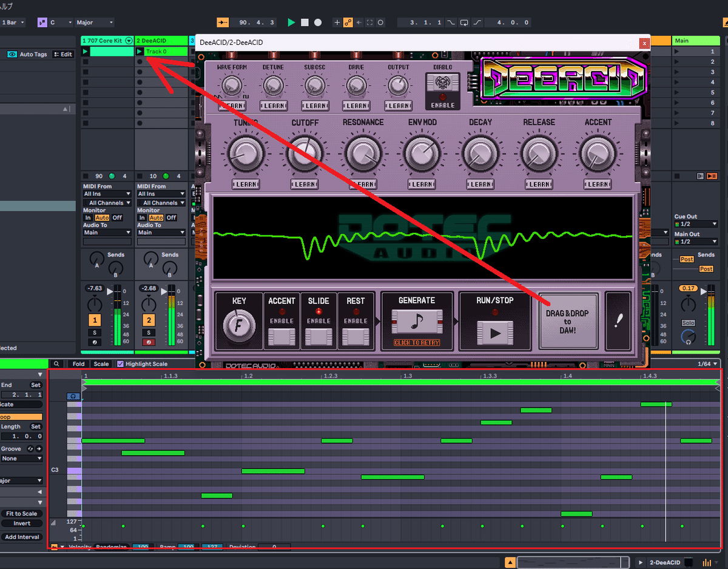
Task: Arm the transport Record button
Action: tap(317, 22)
